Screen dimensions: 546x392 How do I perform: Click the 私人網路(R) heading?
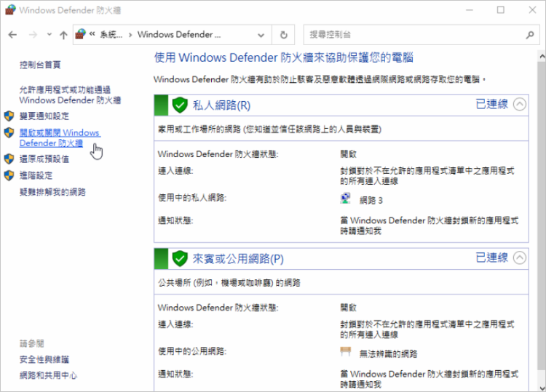pos(221,105)
